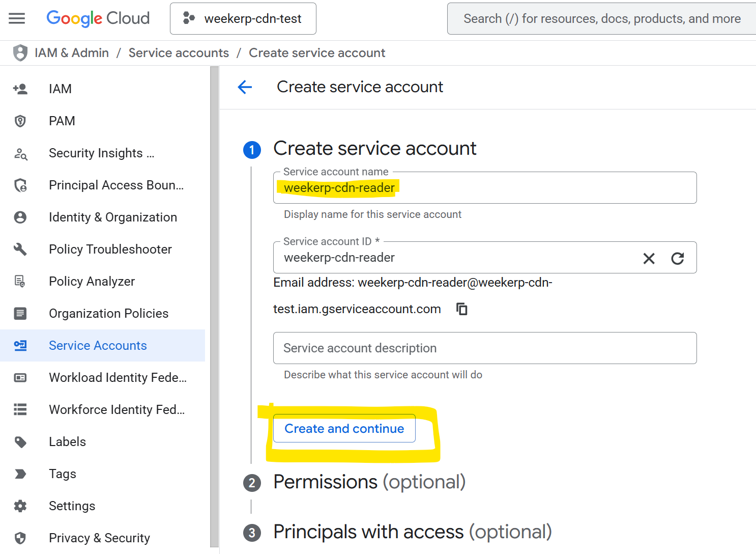Screen dimensions: 756x554
Task: Click the back arrow beside Create service account
Action: pos(245,87)
